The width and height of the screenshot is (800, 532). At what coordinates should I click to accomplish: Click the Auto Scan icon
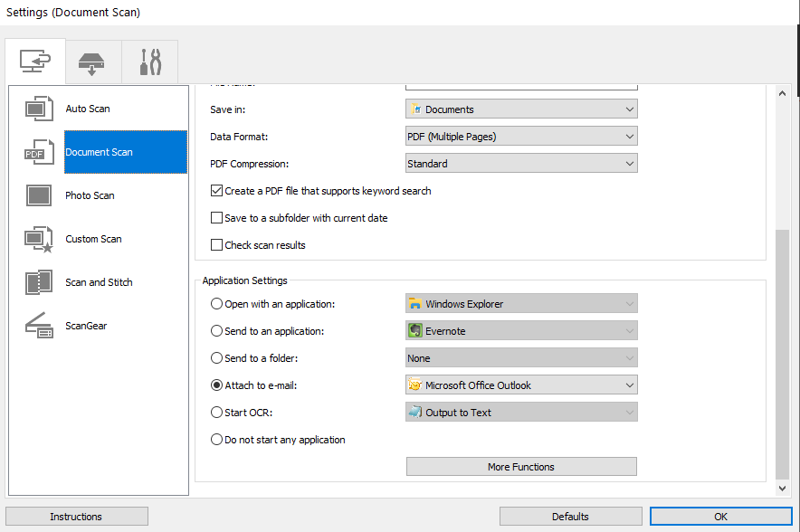click(x=39, y=109)
